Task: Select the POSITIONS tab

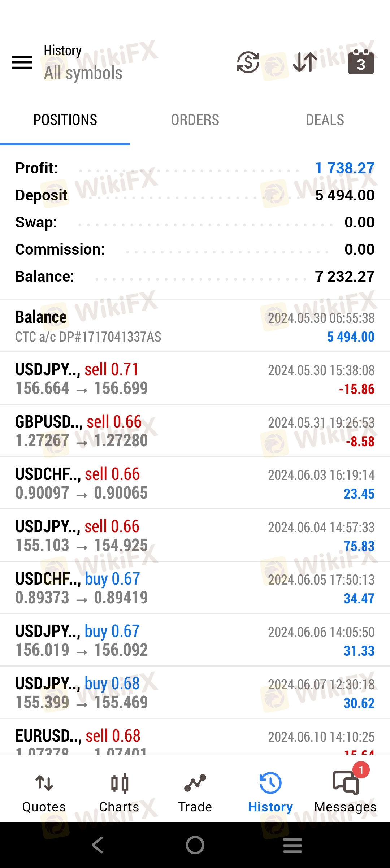Action: pos(65,120)
